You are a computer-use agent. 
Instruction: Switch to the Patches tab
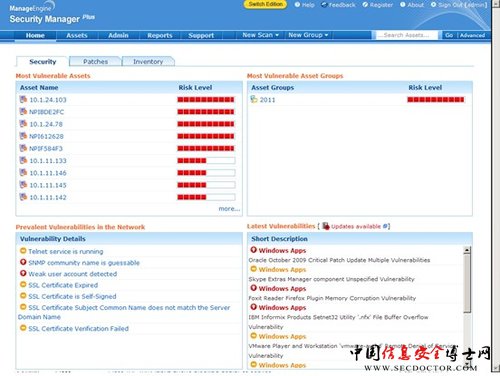pyautogui.click(x=95, y=61)
